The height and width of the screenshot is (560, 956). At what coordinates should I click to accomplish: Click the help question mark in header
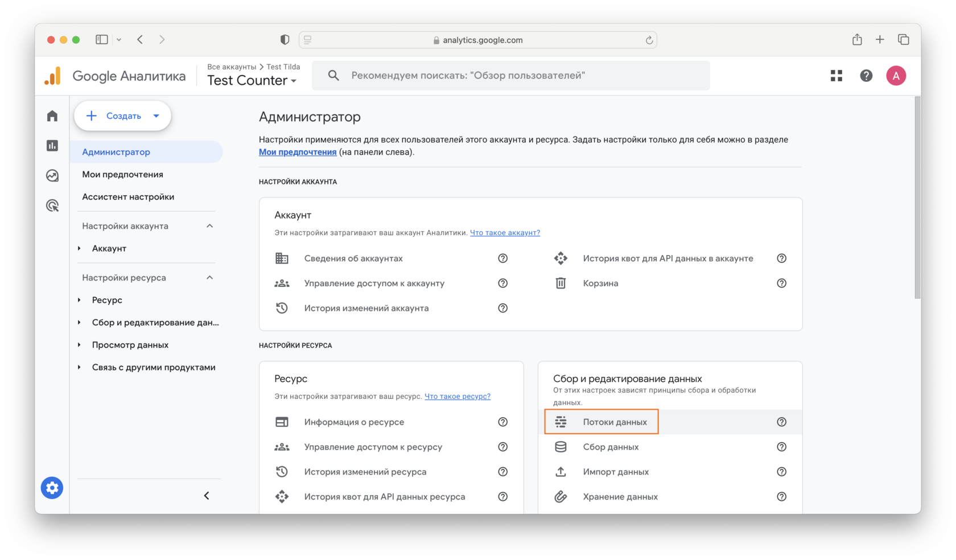(x=866, y=76)
